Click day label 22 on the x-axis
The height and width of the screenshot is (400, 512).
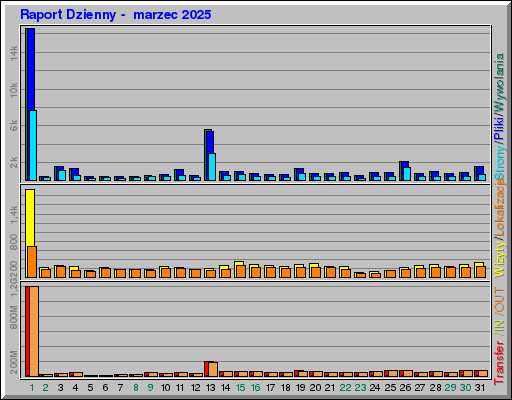coord(346,388)
